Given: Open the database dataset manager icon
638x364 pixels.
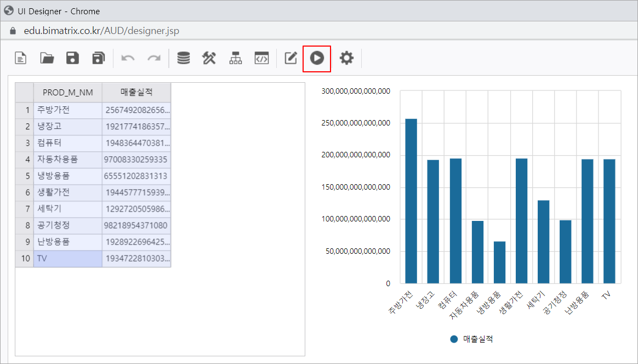Looking at the screenshot, I should pyautogui.click(x=184, y=58).
